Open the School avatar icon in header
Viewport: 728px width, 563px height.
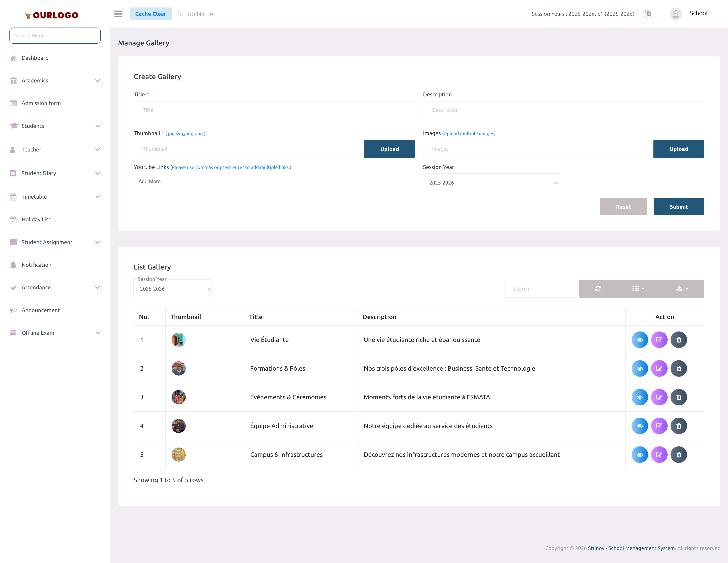(x=676, y=14)
